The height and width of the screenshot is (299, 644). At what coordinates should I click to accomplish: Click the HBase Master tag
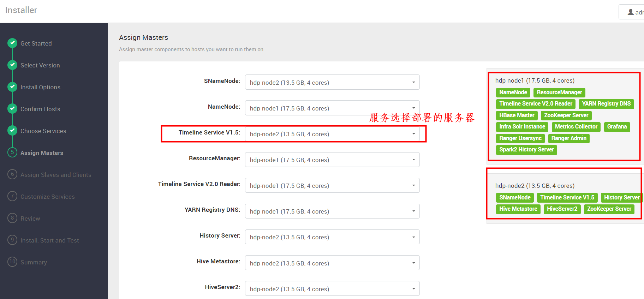(517, 115)
